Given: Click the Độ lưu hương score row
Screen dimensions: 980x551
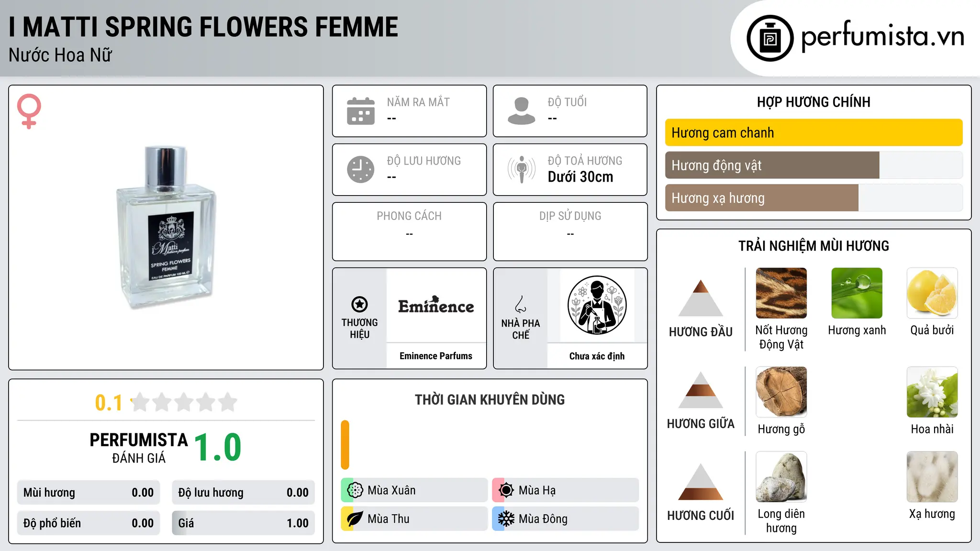Looking at the screenshot, I should (243, 493).
